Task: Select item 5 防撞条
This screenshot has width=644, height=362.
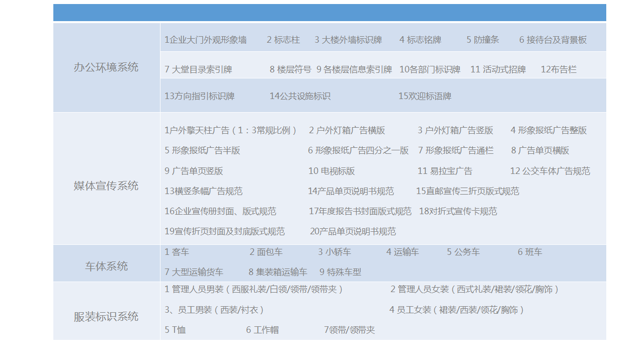Action: (x=483, y=40)
